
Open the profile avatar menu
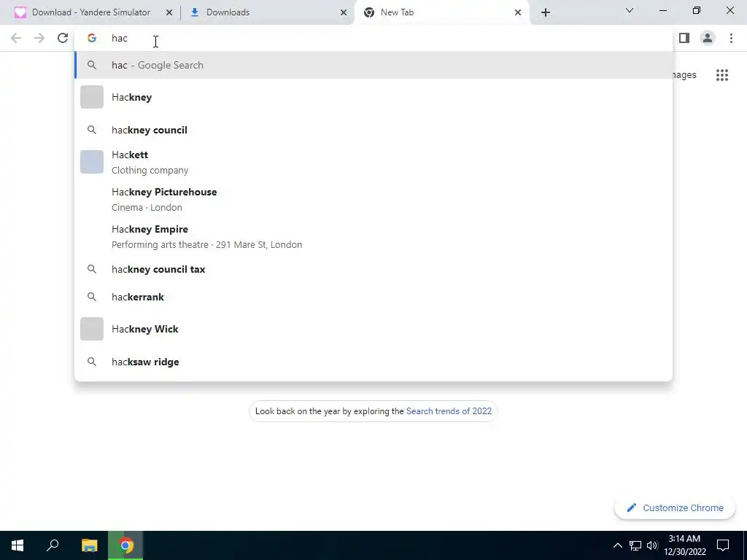tap(708, 38)
